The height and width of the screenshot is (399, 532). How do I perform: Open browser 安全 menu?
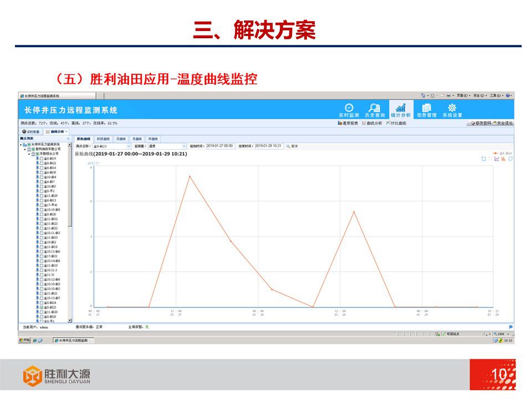pos(480,96)
